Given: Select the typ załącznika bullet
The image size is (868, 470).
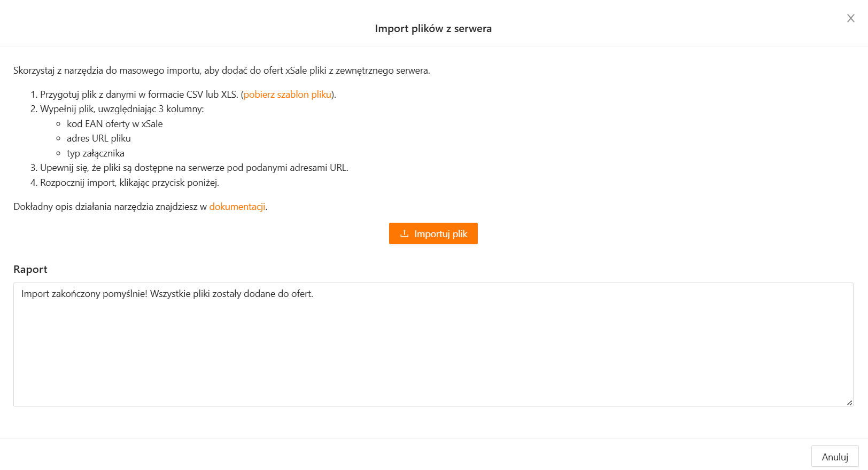Looking at the screenshot, I should click(96, 153).
